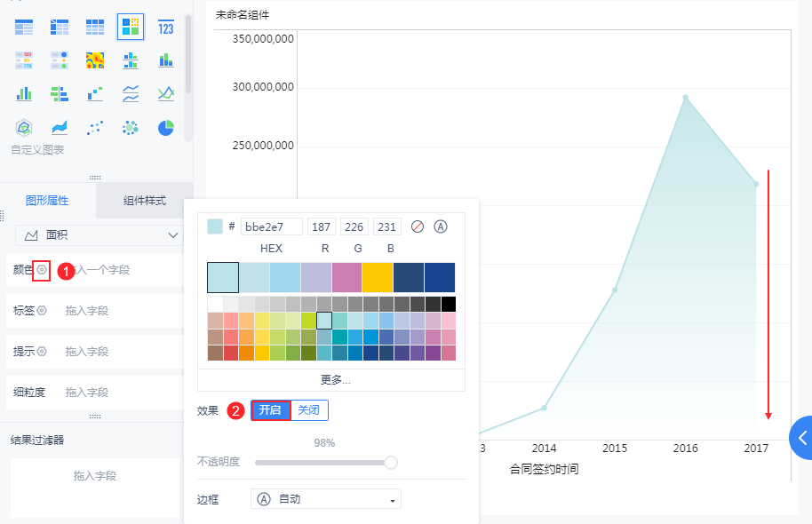Pick the partitioned column chart icon
812x524 pixels.
[131, 60]
